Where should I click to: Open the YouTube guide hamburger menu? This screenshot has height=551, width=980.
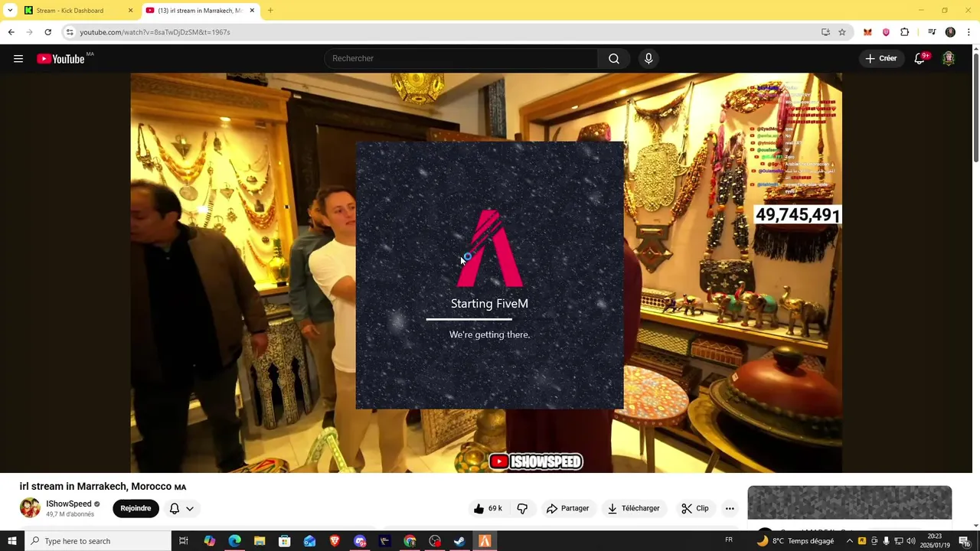[18, 59]
